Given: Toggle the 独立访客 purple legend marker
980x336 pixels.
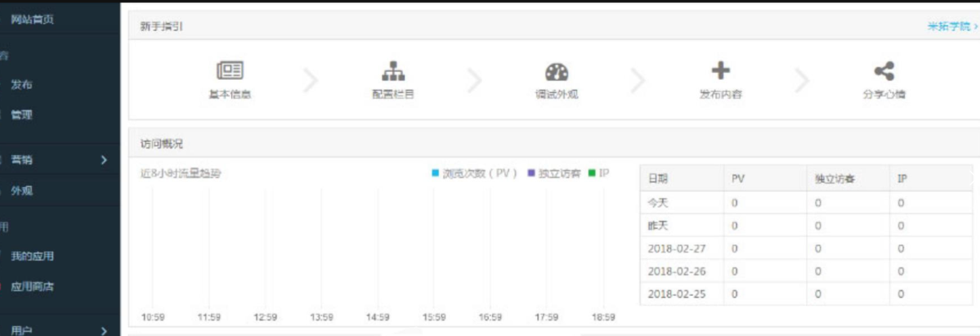Looking at the screenshot, I should 532,173.
